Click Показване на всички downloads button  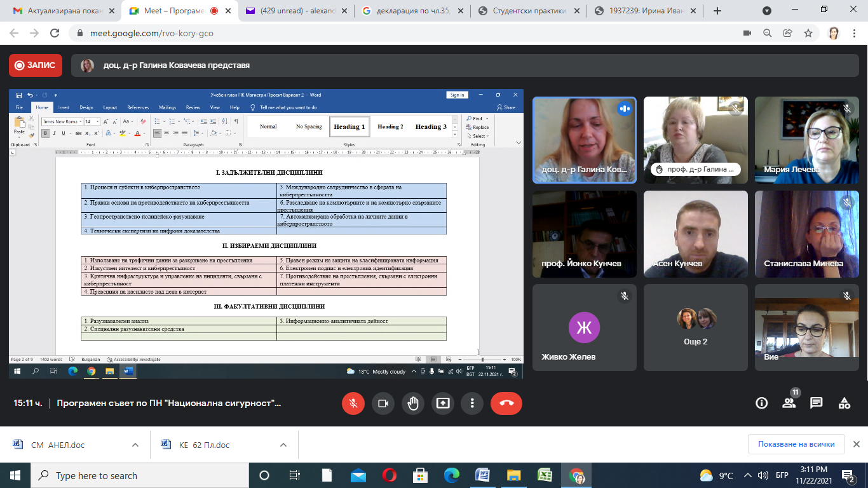pyautogui.click(x=796, y=444)
